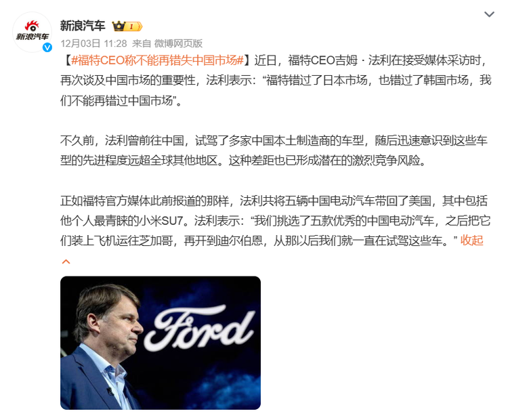Open hashtag #福特CEO称不能再错失中国市场#

(157, 60)
